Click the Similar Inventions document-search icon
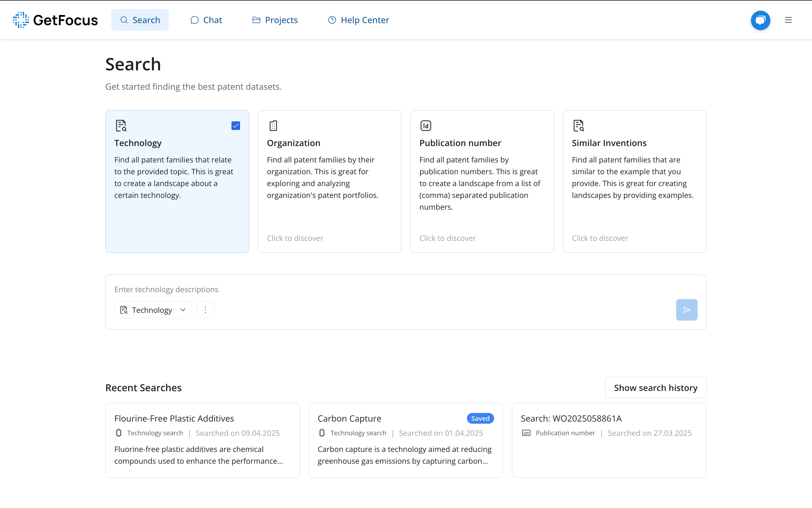 pyautogui.click(x=578, y=126)
